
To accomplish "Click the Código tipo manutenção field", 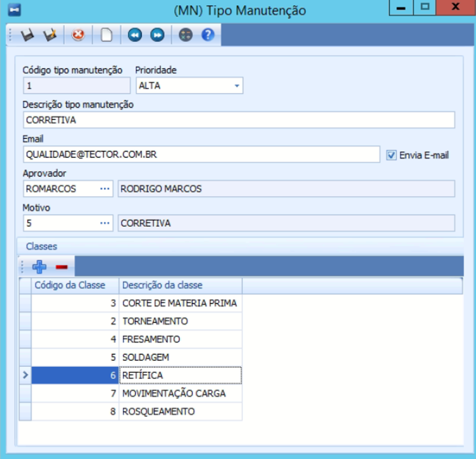I will 77,85.
